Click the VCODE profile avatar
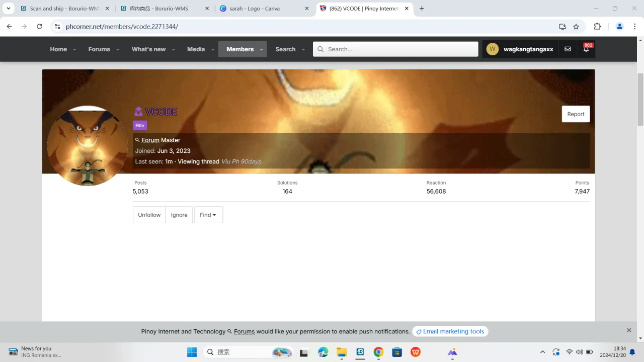 (x=87, y=146)
